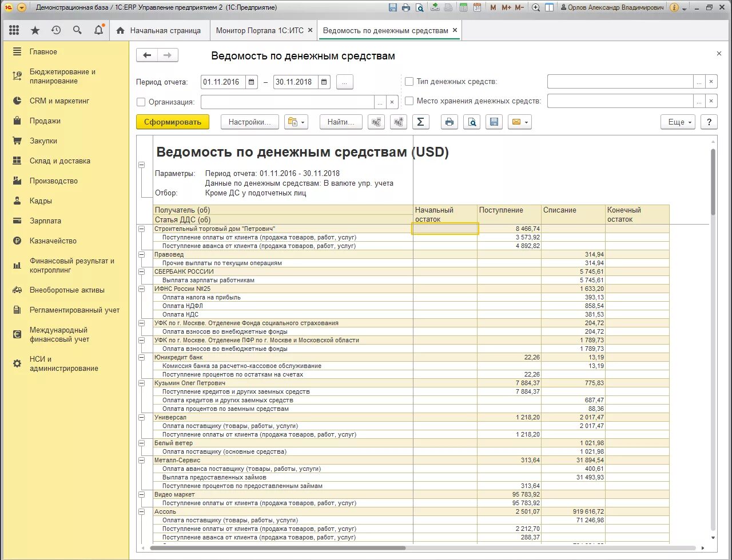The width and height of the screenshot is (732, 560).
Task: Click the print icon in the title bar
Action: pyautogui.click(x=406, y=7)
